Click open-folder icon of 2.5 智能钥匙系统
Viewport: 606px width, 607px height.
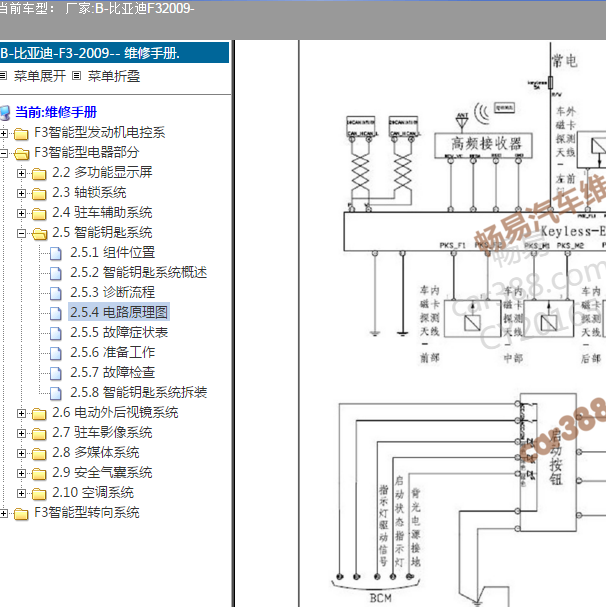(39, 234)
